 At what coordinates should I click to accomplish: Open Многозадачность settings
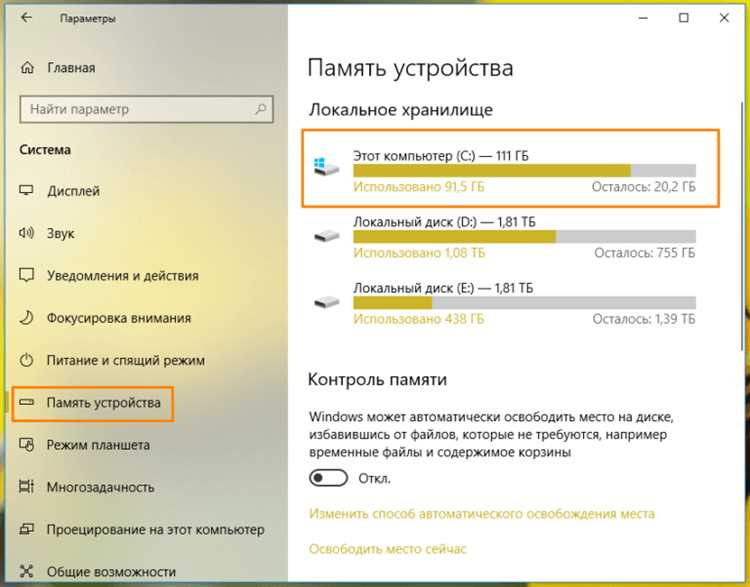pyautogui.click(x=100, y=487)
